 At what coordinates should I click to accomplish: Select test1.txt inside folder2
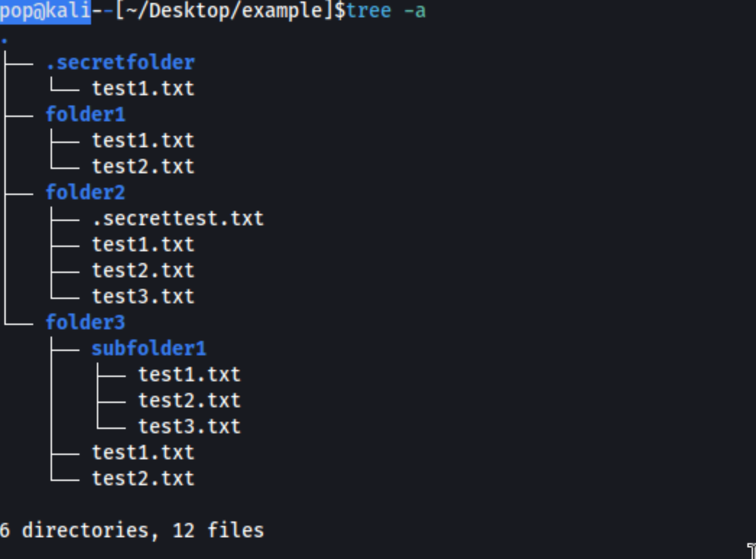coord(143,245)
